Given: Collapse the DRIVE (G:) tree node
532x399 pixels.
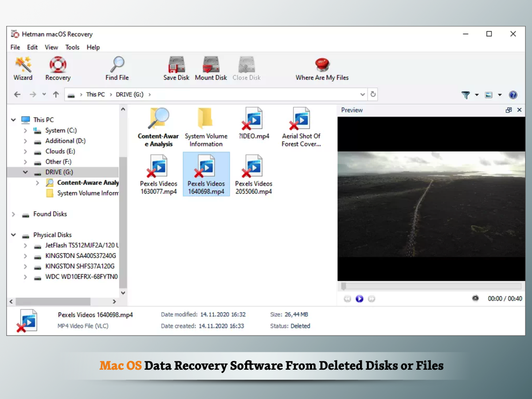Looking at the screenshot, I should [25, 172].
